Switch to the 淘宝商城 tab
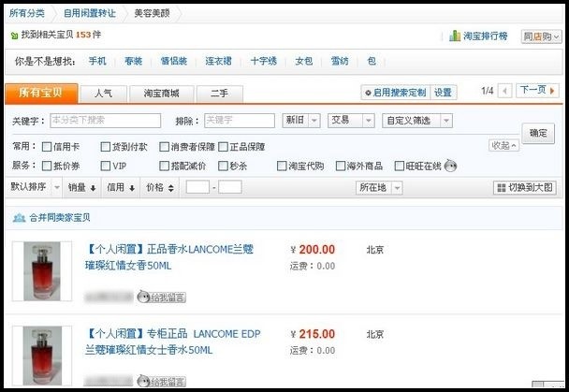Screen dimensions: 569x392 [162, 94]
